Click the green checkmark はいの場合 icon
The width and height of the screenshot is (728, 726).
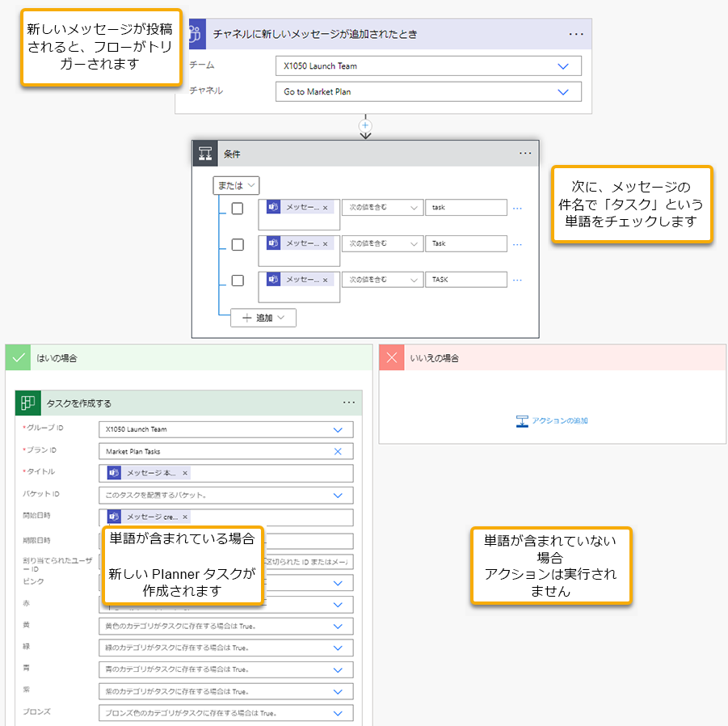[x=18, y=357]
